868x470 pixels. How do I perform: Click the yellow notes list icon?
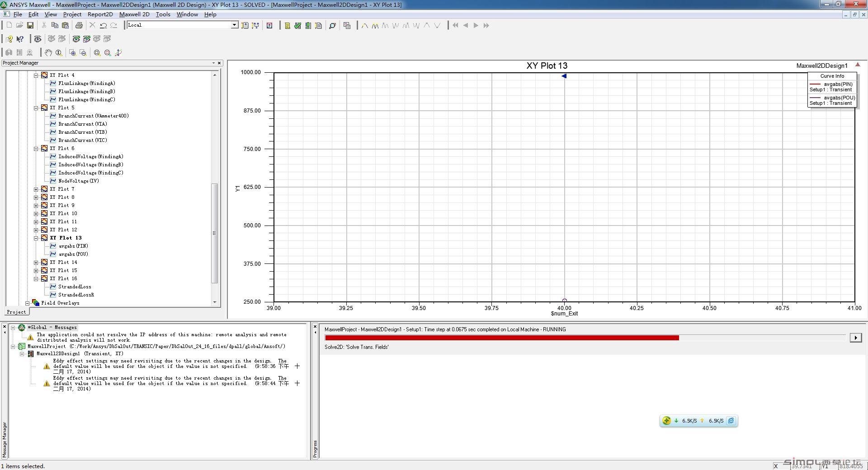pyautogui.click(x=287, y=25)
